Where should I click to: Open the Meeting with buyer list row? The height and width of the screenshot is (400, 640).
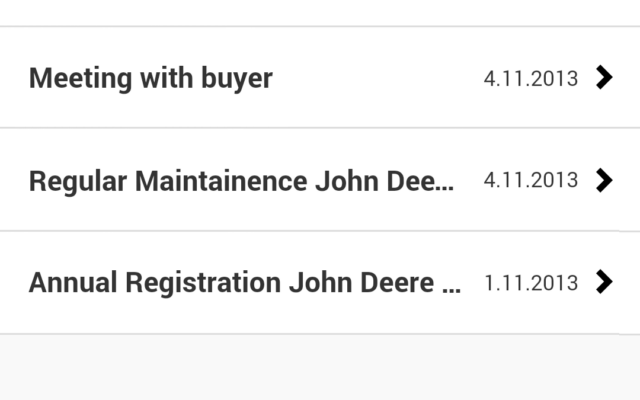pyautogui.click(x=320, y=78)
